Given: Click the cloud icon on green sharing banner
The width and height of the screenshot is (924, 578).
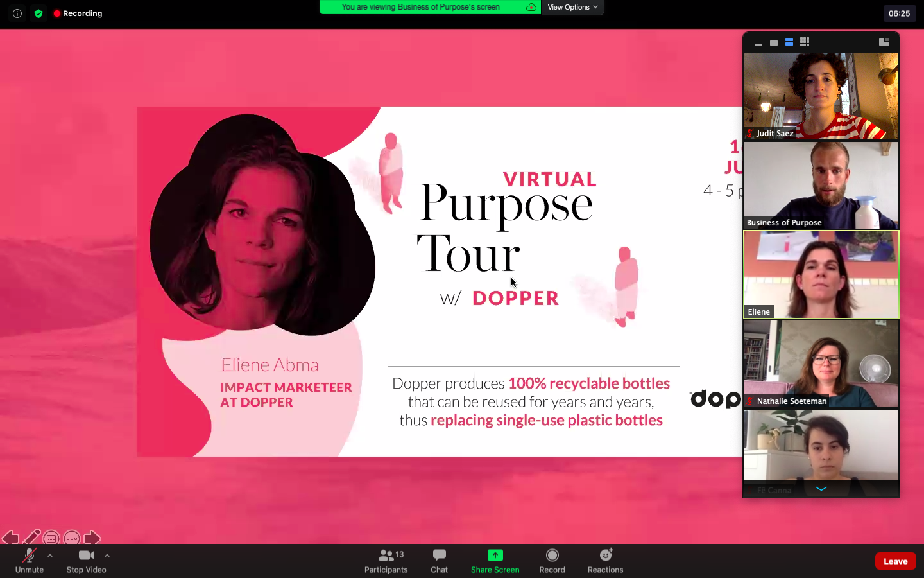Looking at the screenshot, I should pos(531,7).
